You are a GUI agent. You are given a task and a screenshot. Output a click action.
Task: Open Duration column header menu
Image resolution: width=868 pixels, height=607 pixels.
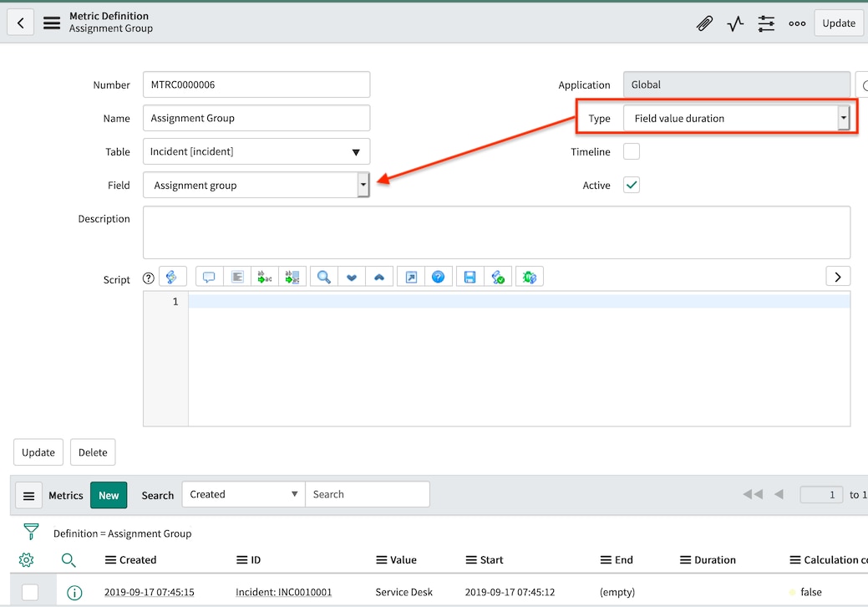[x=685, y=560]
